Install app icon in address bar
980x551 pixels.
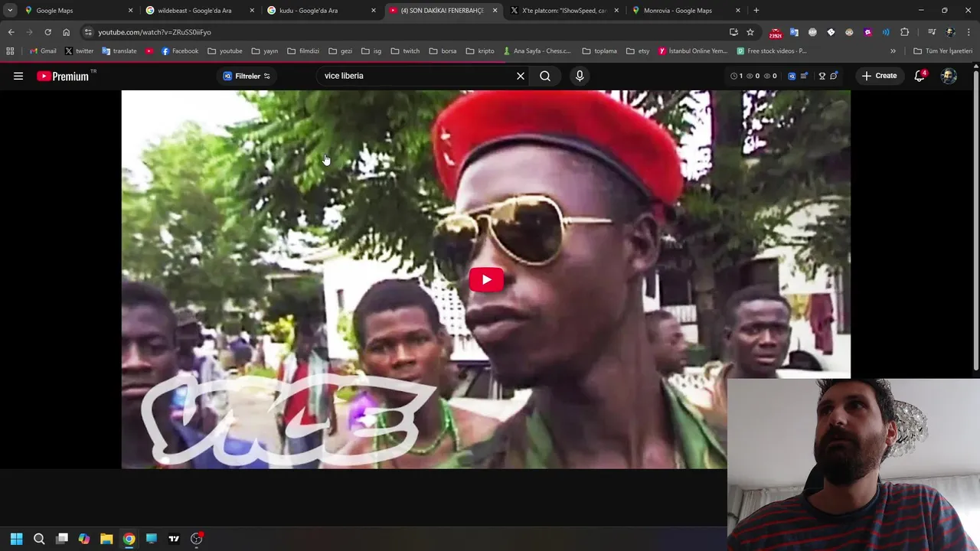(733, 32)
